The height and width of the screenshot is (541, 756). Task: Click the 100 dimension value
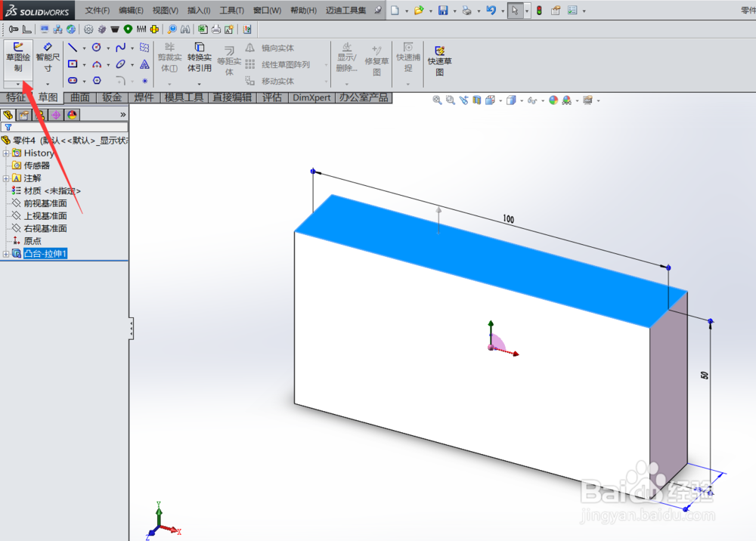point(509,219)
